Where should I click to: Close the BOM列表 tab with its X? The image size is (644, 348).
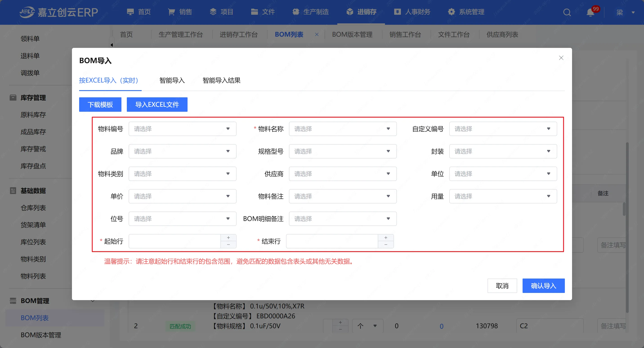[317, 34]
